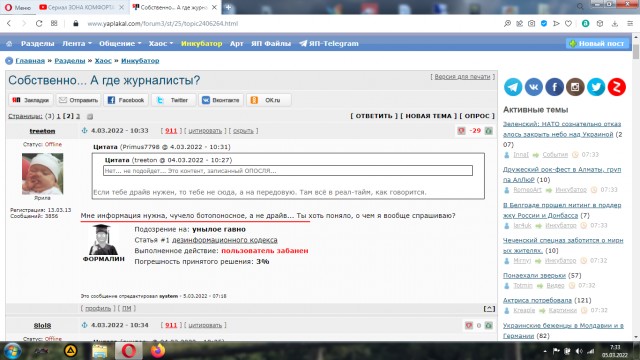640x360 pixels.
Task: Open the VK social icon
Action: click(533, 87)
